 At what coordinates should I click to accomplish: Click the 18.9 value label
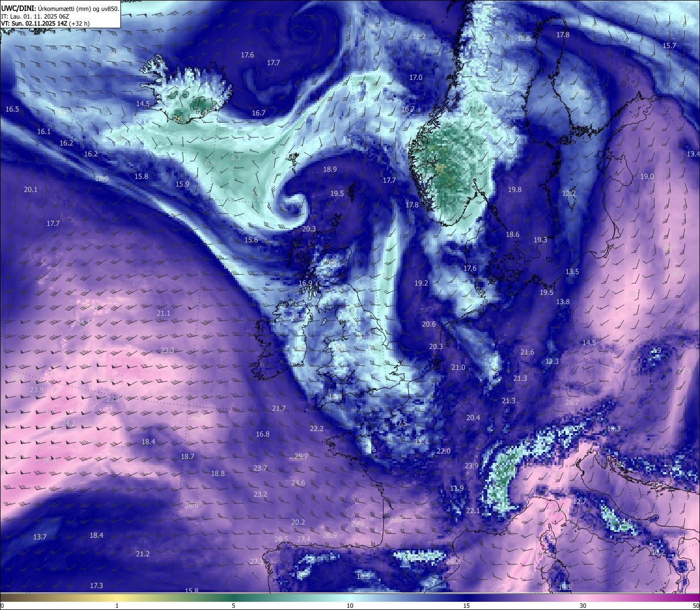[330, 170]
